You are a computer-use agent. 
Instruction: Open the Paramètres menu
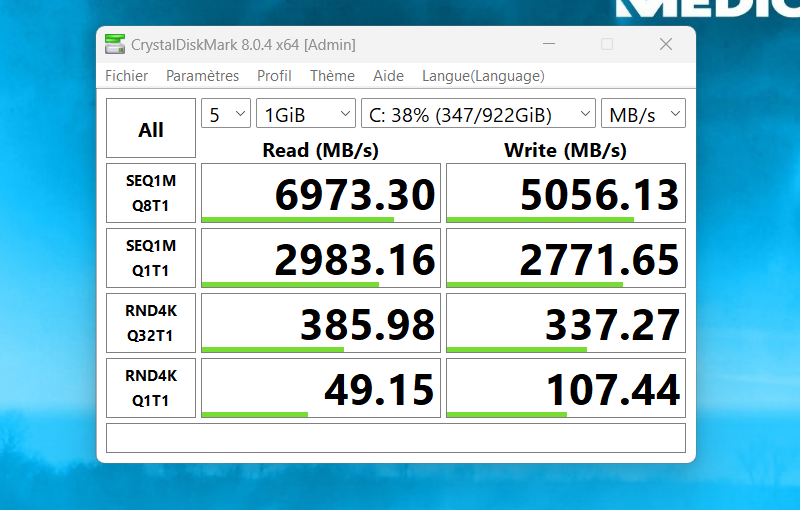(202, 76)
